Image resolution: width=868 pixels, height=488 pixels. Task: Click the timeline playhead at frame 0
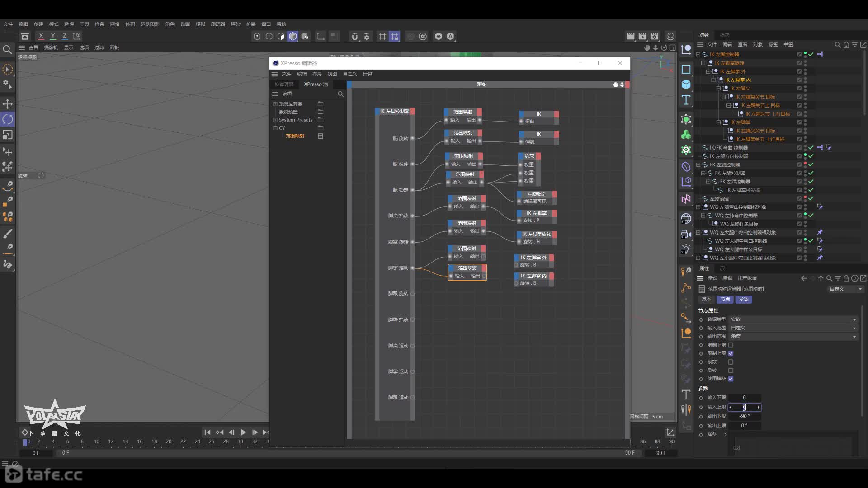(x=25, y=442)
